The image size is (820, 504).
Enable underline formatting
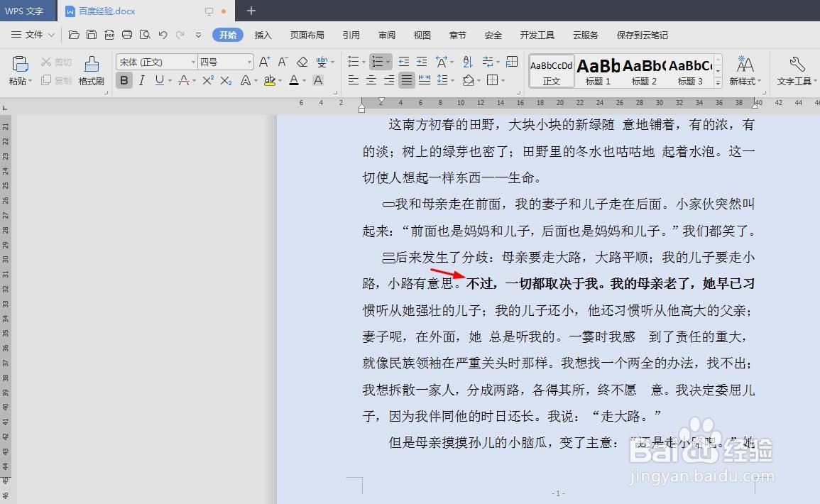tap(159, 80)
